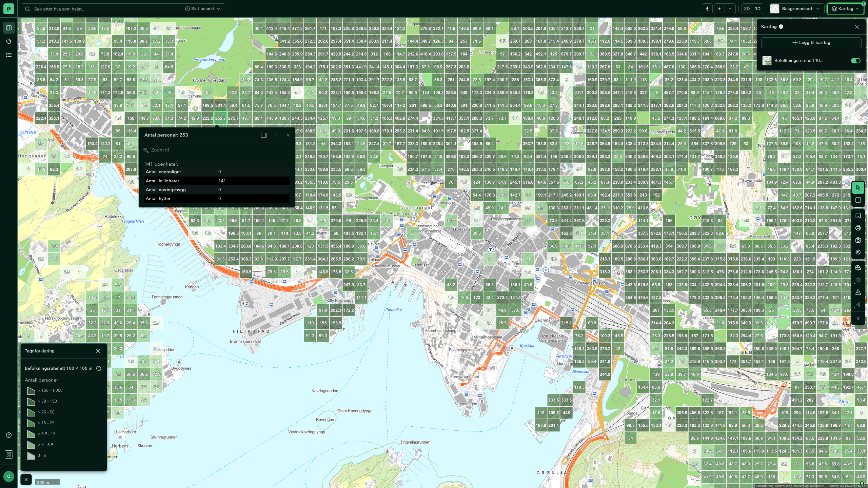Close the Antal personer popup
868x488 pixels.
tap(288, 135)
